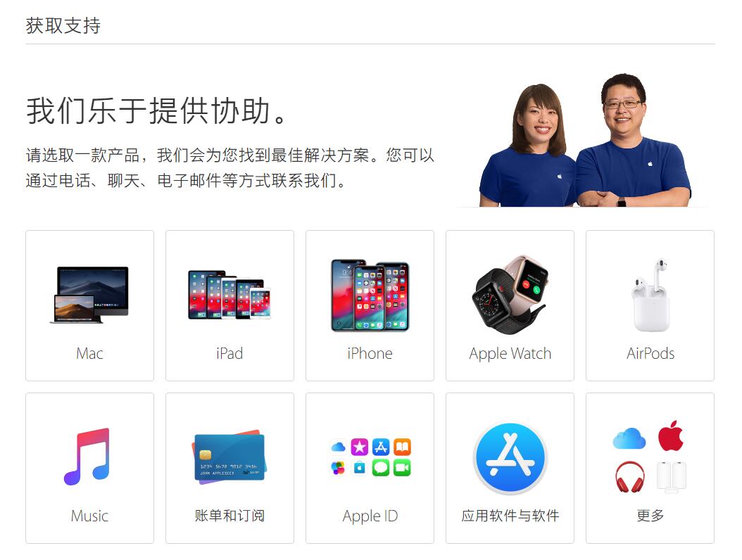
Task: Click the 获取支持 page heading
Action: click(x=63, y=25)
